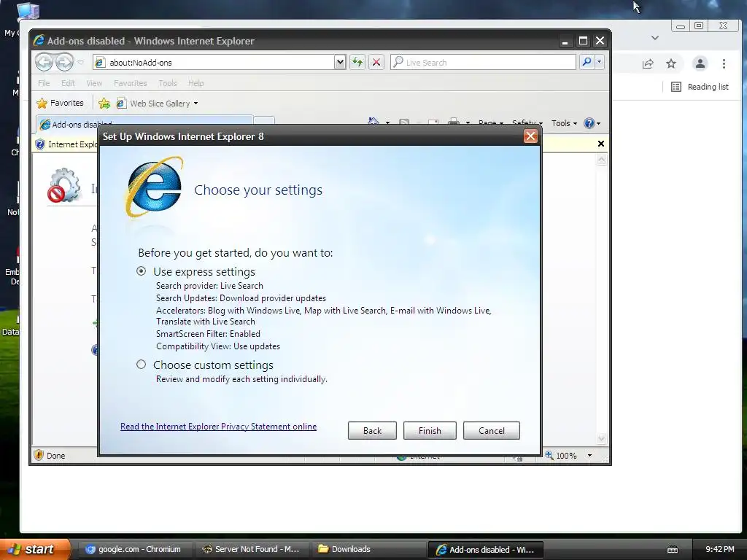
Task: Click the IE Forward navigation arrow
Action: [64, 62]
